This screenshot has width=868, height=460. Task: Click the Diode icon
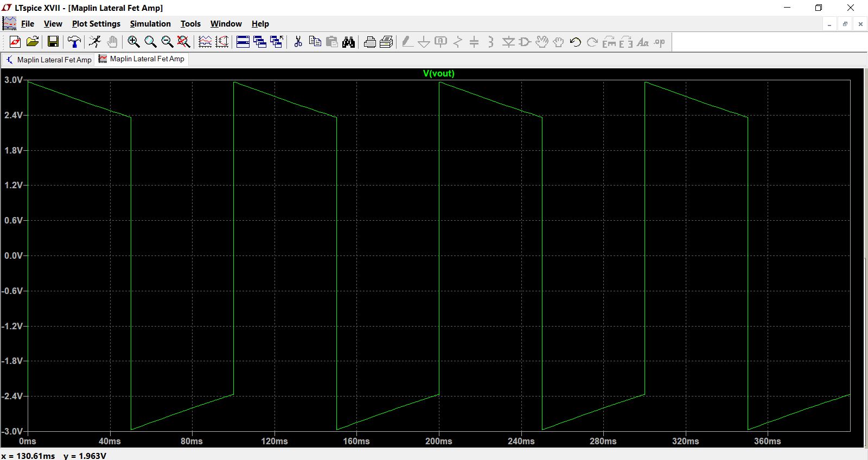pos(508,42)
